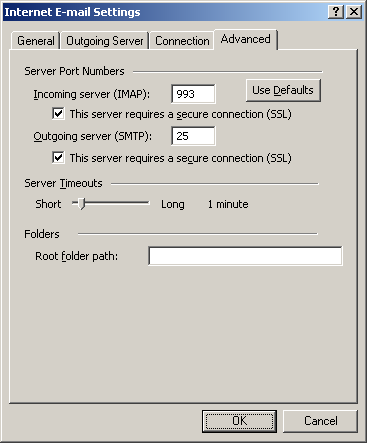The width and height of the screenshot is (367, 443).
Task: Switch to the General tab
Action: coord(36,41)
